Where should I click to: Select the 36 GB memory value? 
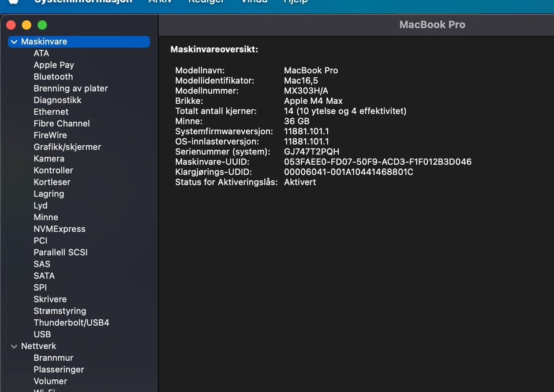(x=297, y=122)
